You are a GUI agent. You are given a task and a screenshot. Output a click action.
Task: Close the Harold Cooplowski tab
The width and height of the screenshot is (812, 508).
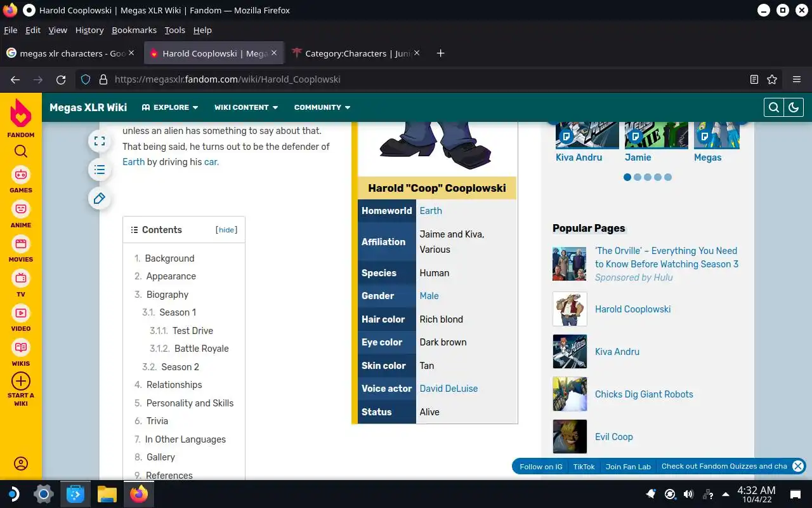[x=275, y=53]
